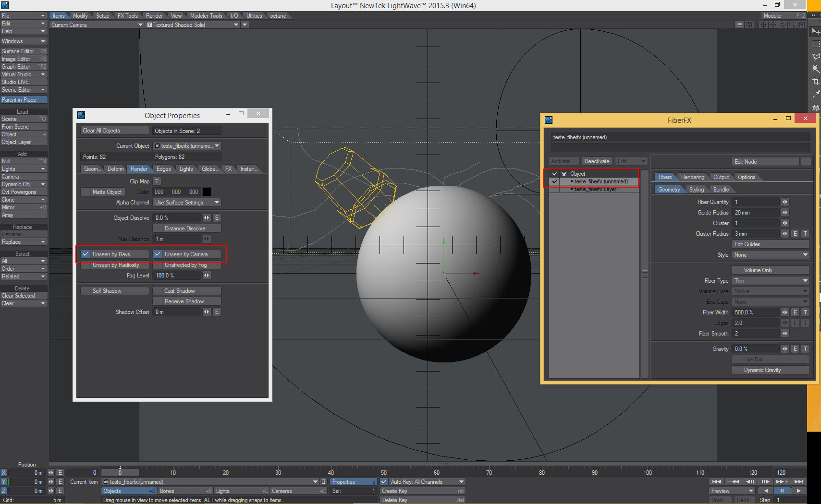Click the viewport maximize toggle icon
This screenshot has height=504, width=821.
coord(802,25)
